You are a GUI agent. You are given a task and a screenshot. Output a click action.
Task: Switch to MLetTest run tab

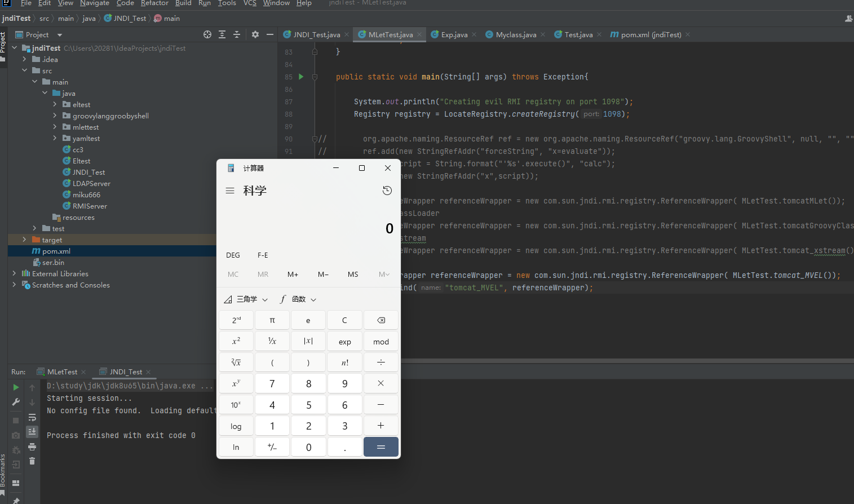coord(61,372)
